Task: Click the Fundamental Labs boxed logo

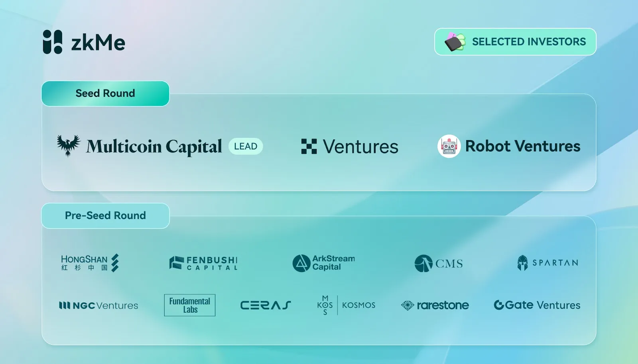Action: tap(190, 305)
